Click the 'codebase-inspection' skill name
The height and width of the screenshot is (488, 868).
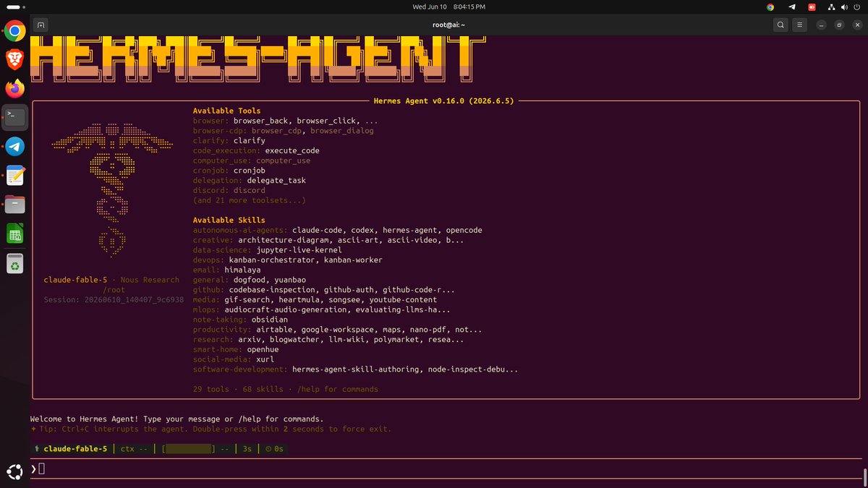click(272, 289)
